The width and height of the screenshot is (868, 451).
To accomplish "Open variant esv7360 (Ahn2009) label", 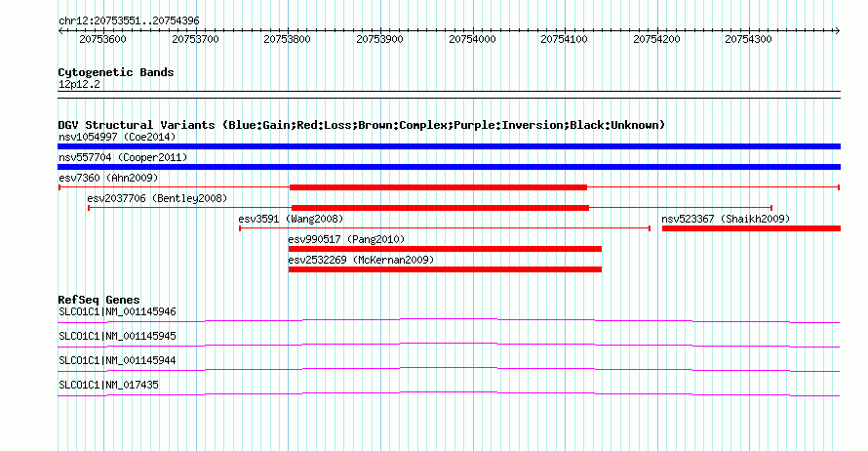I will coord(108,178).
